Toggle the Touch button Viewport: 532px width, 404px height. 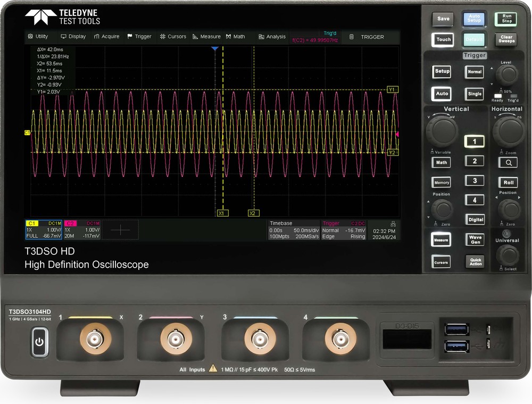[443, 39]
